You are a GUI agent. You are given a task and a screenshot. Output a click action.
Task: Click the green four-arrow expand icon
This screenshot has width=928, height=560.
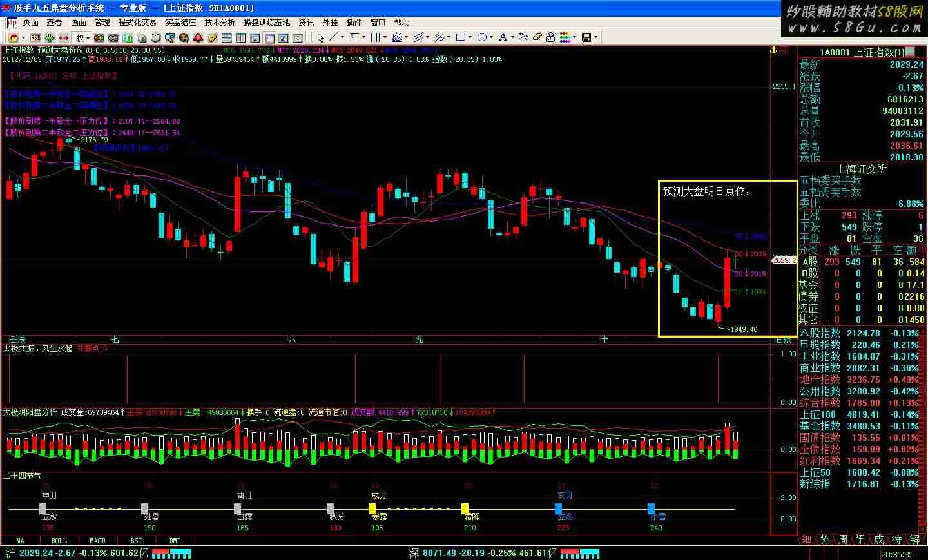[50, 38]
